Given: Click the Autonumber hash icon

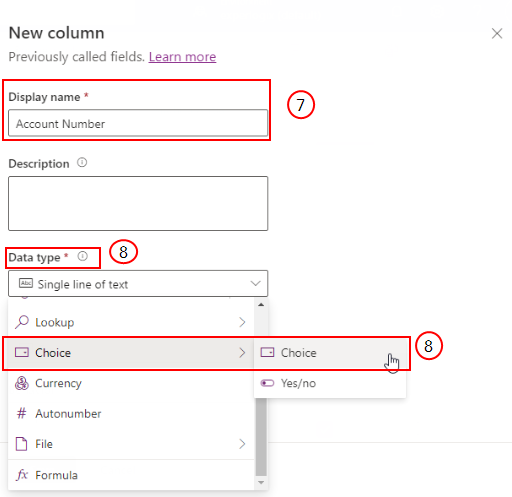Looking at the screenshot, I should point(22,413).
